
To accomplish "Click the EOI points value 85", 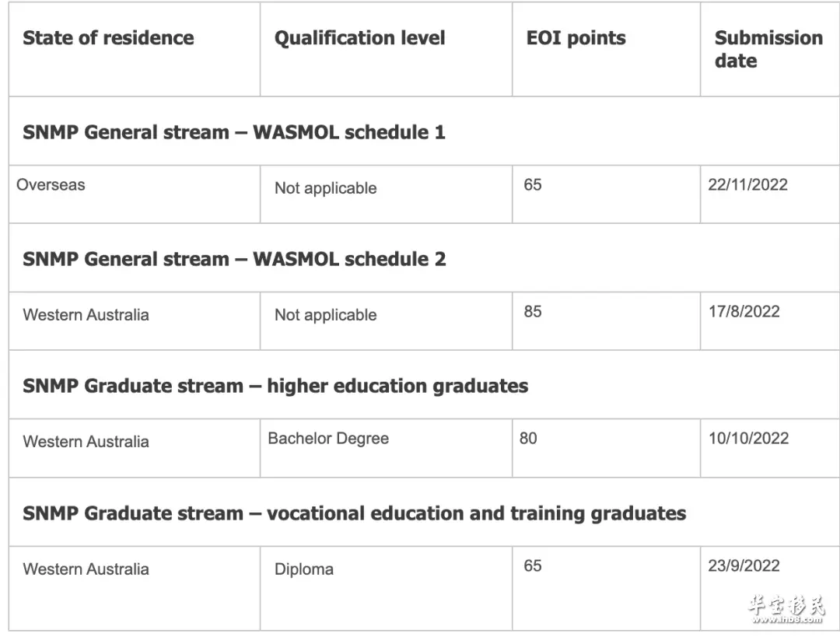I will [533, 311].
